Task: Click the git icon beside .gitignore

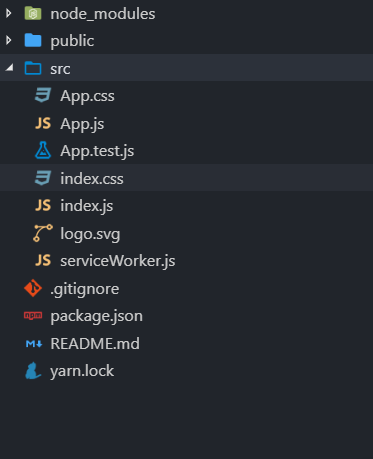Action: coord(33,288)
